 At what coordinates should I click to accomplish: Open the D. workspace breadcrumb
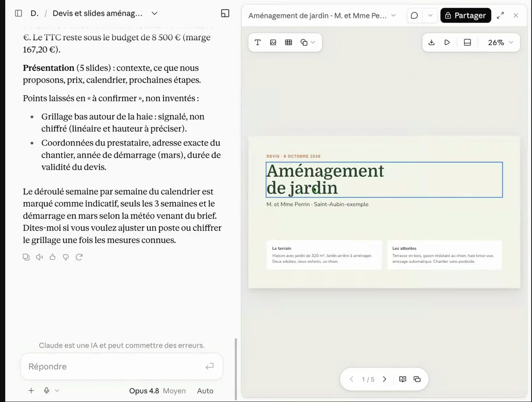tap(34, 13)
